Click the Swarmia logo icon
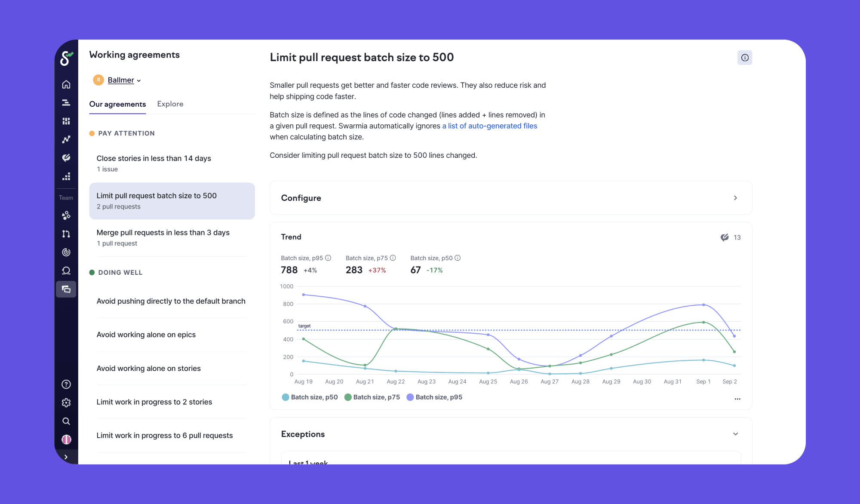The image size is (860, 504). click(x=66, y=58)
